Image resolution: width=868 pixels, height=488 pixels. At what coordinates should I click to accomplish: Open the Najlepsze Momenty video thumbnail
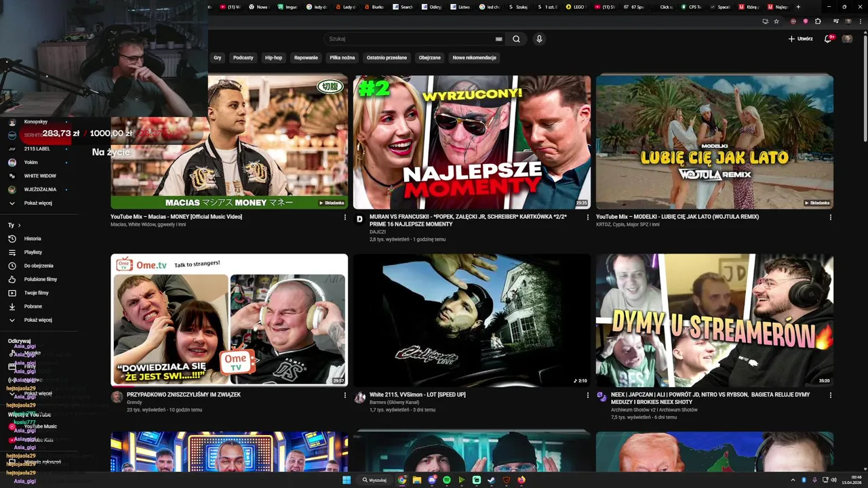pyautogui.click(x=472, y=142)
